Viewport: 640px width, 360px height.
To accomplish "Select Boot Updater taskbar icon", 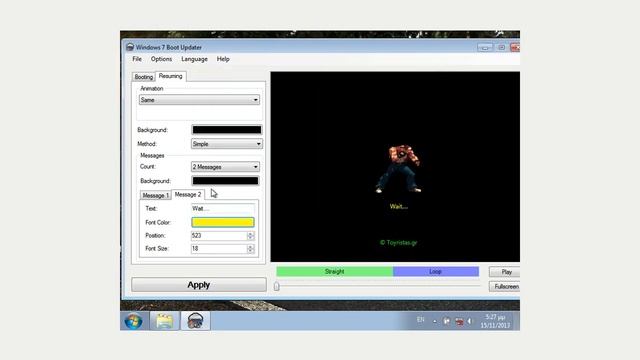I will coord(195,321).
